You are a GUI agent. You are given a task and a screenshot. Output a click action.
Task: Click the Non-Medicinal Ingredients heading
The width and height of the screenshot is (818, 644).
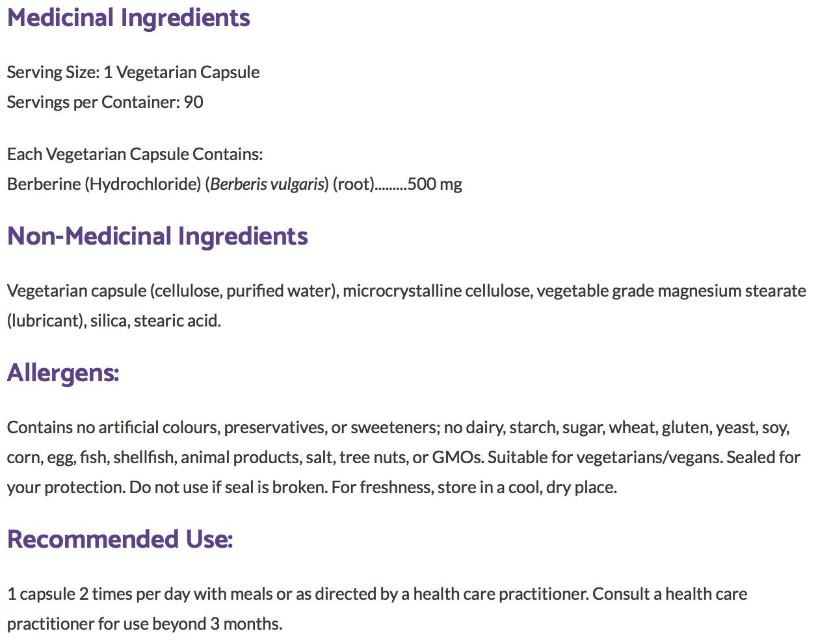[x=157, y=236]
